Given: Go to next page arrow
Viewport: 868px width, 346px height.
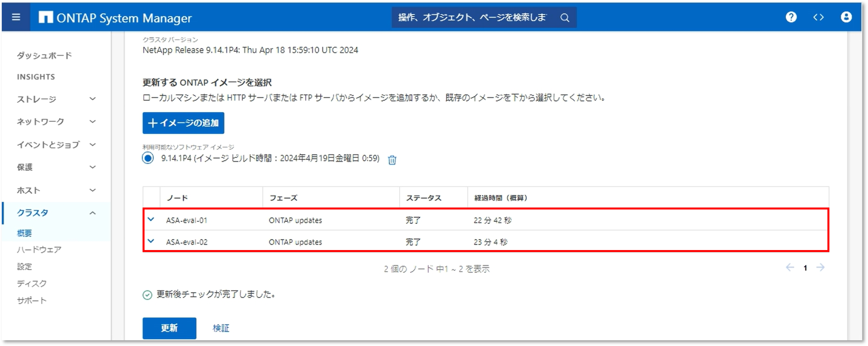Looking at the screenshot, I should (x=820, y=268).
